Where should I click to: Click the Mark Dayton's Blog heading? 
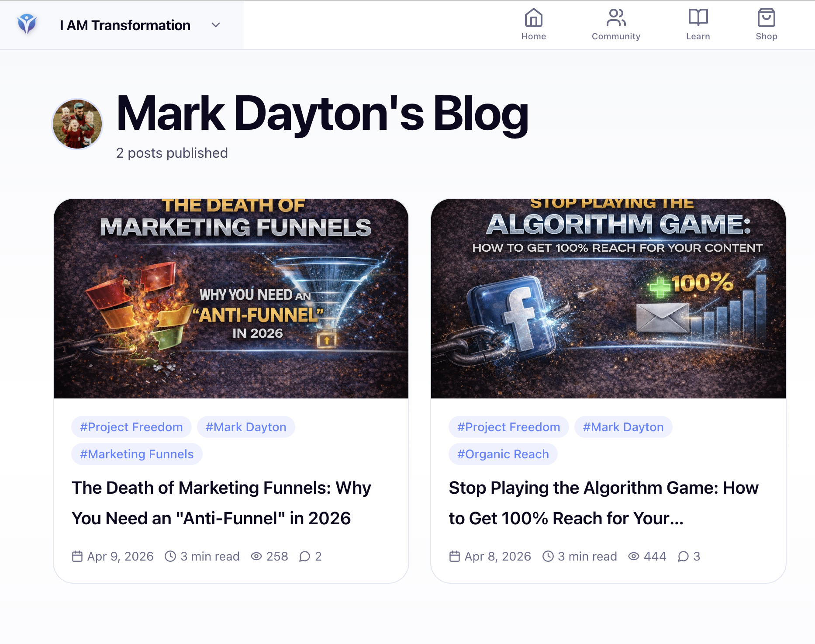pyautogui.click(x=322, y=114)
